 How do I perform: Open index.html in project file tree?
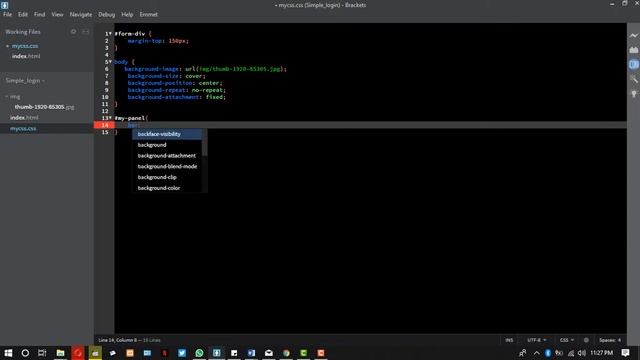(x=24, y=118)
